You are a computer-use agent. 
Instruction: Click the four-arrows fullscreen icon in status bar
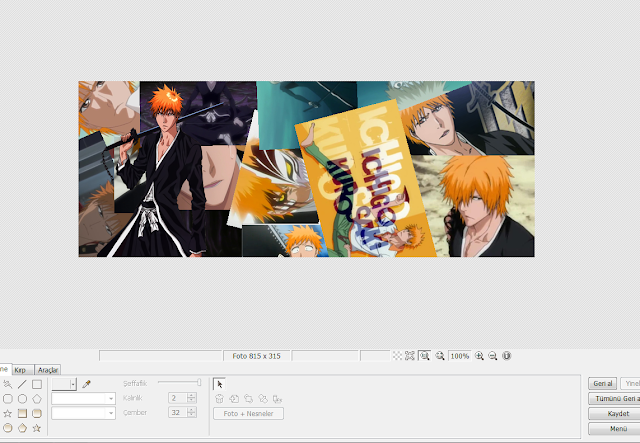coord(410,356)
